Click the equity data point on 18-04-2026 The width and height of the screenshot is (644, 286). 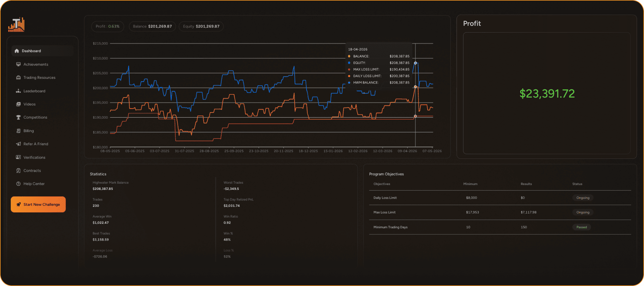(415, 63)
